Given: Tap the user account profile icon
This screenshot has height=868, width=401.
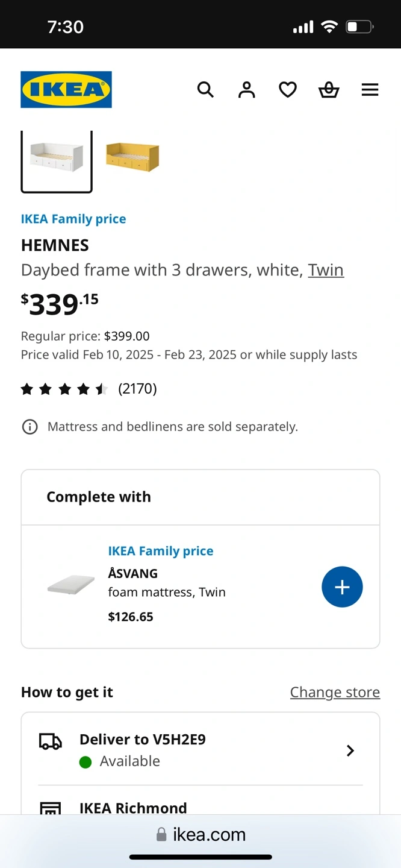Looking at the screenshot, I should click(x=246, y=90).
